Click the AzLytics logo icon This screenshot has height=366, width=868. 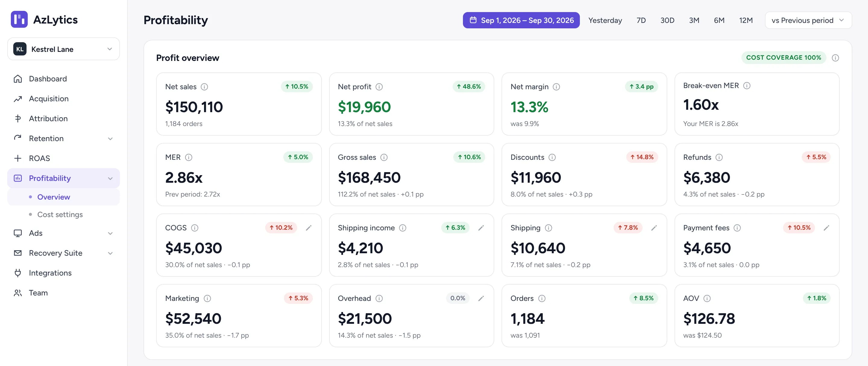(x=19, y=19)
